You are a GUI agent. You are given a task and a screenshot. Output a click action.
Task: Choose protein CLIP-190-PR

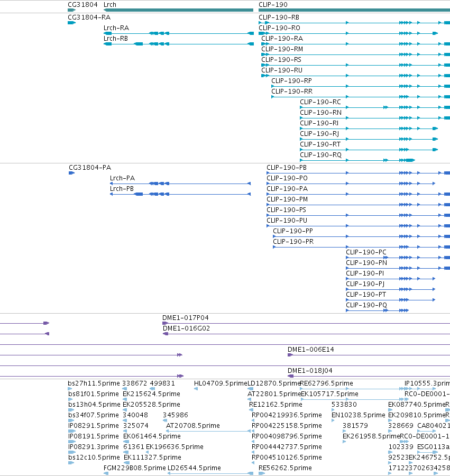(x=293, y=242)
